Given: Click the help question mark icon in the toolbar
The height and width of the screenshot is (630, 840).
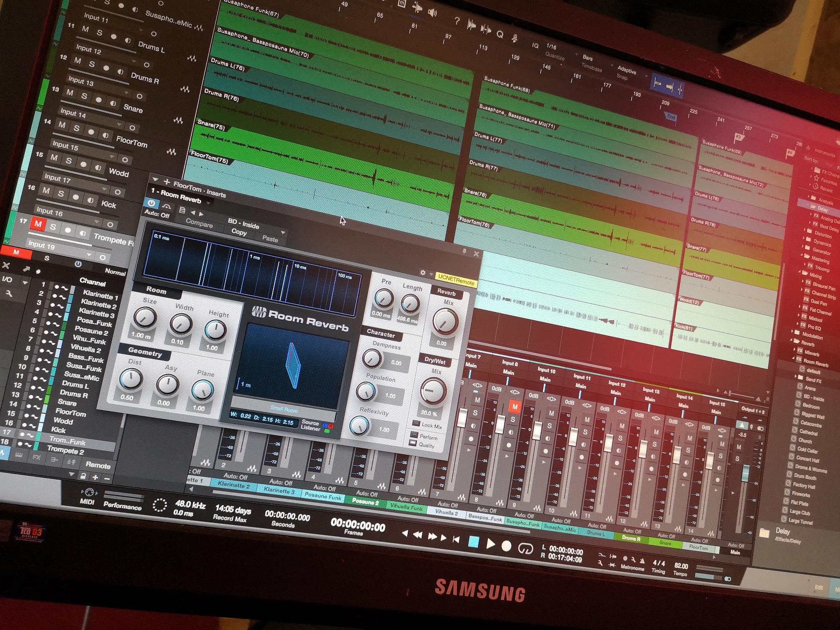Looking at the screenshot, I should pyautogui.click(x=457, y=21).
